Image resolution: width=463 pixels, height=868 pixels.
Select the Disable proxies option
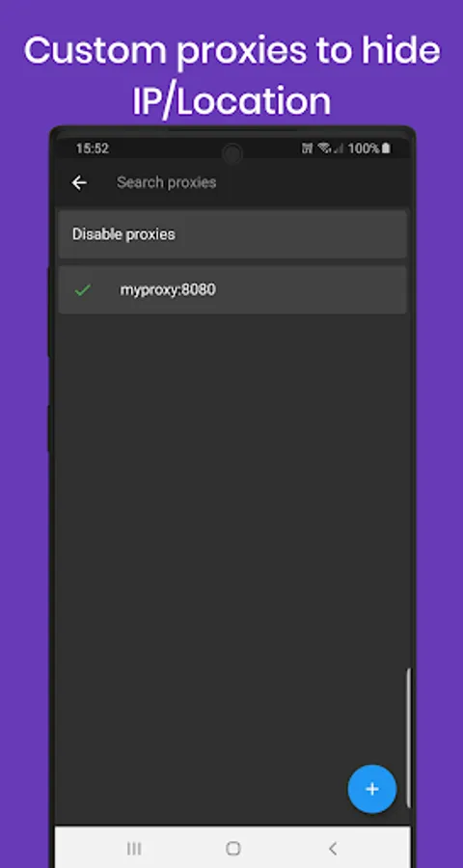click(232, 234)
